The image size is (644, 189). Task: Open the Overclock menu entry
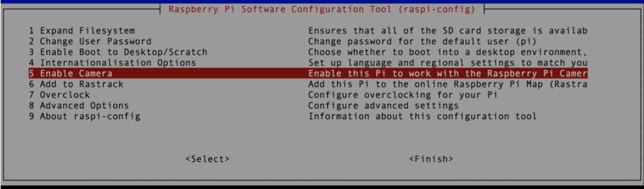click(60, 95)
